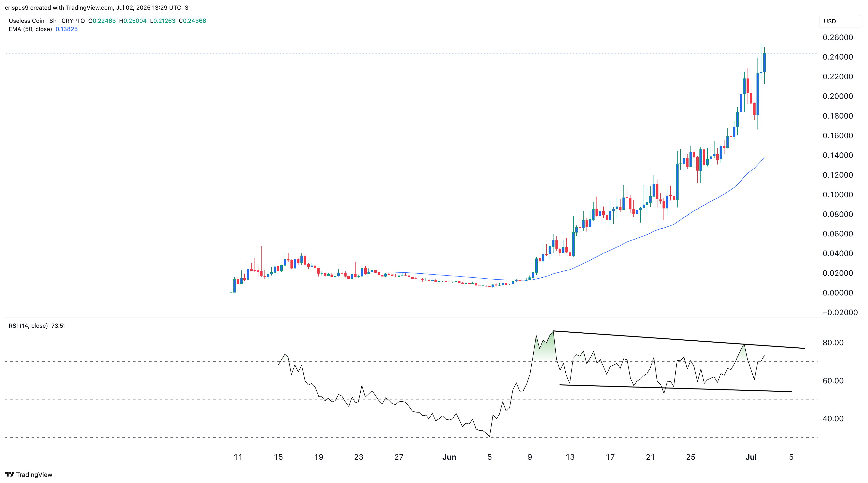Click the Jul label on the time axis

pos(751,457)
